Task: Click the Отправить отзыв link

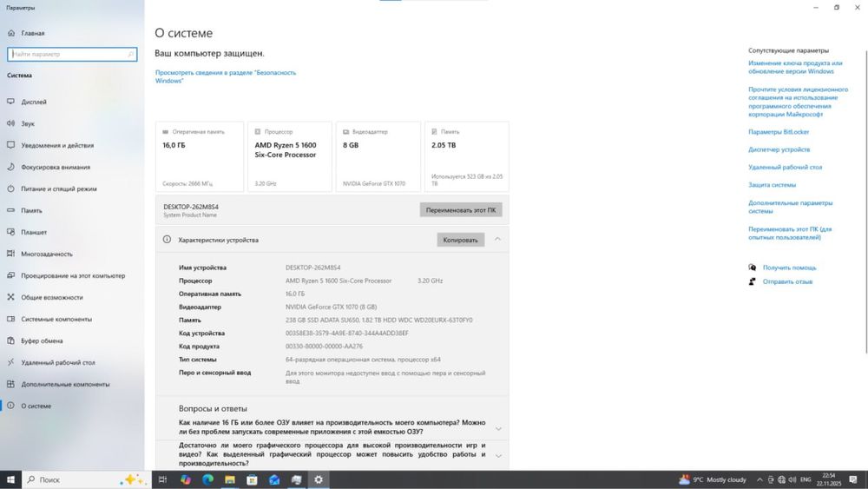Action: click(x=787, y=281)
